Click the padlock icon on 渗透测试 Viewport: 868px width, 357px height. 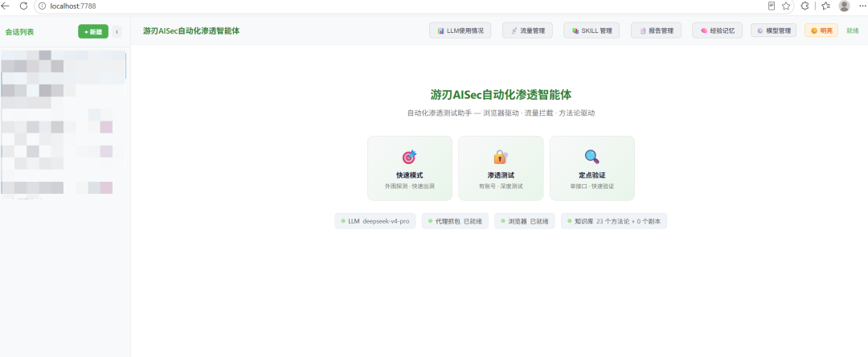point(501,157)
